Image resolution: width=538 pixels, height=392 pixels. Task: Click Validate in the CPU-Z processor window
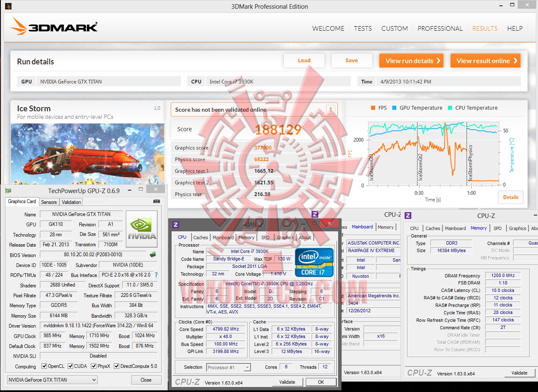tap(287, 382)
